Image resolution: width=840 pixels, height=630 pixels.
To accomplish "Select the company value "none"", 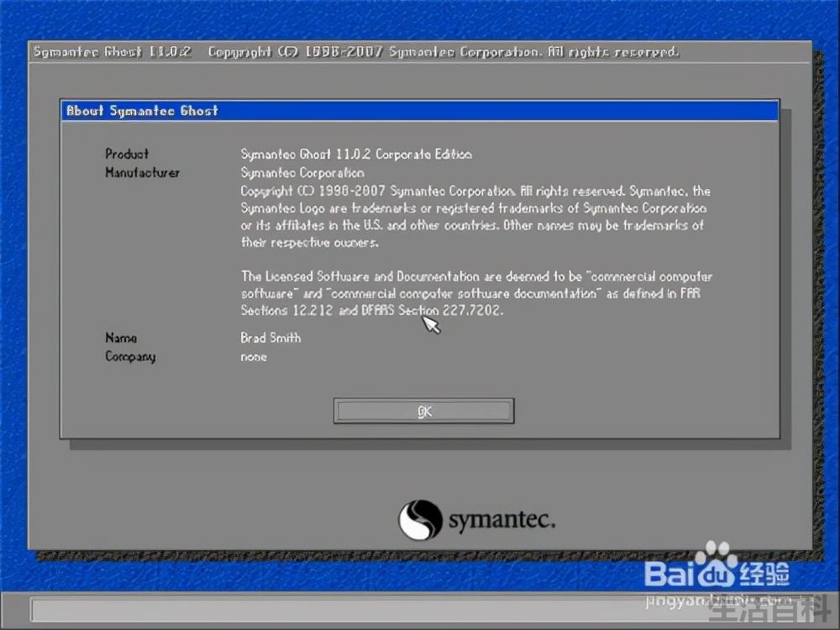I will [254, 357].
